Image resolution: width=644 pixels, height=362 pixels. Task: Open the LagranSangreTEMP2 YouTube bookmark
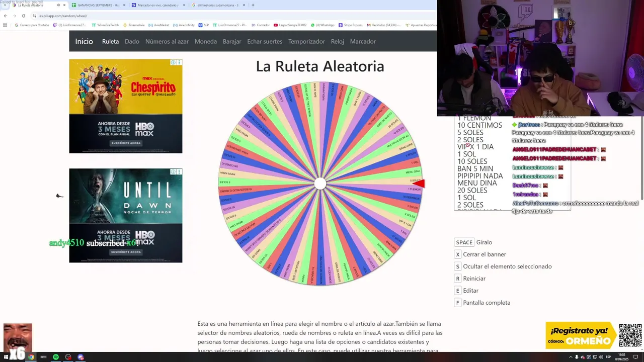[x=290, y=25]
